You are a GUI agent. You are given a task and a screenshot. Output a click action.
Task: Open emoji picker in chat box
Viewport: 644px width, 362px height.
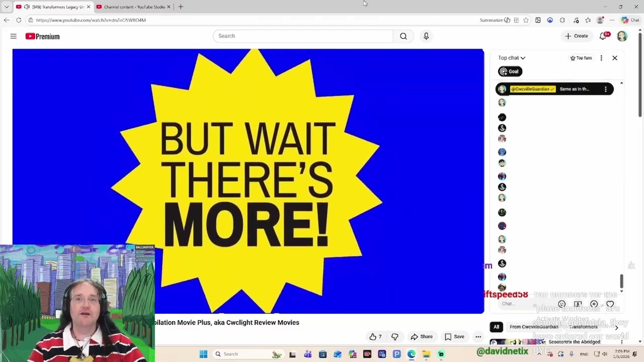click(562, 304)
